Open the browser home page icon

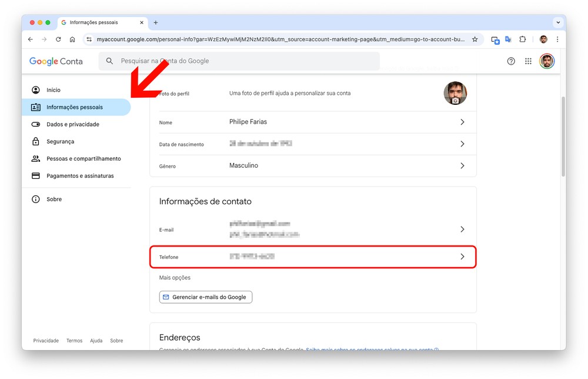(x=72, y=39)
